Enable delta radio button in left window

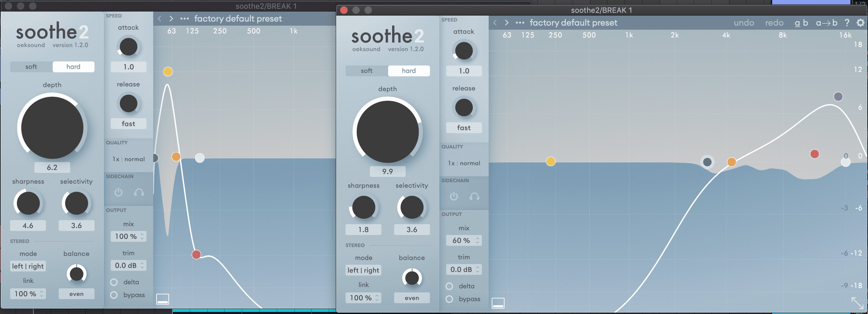114,282
